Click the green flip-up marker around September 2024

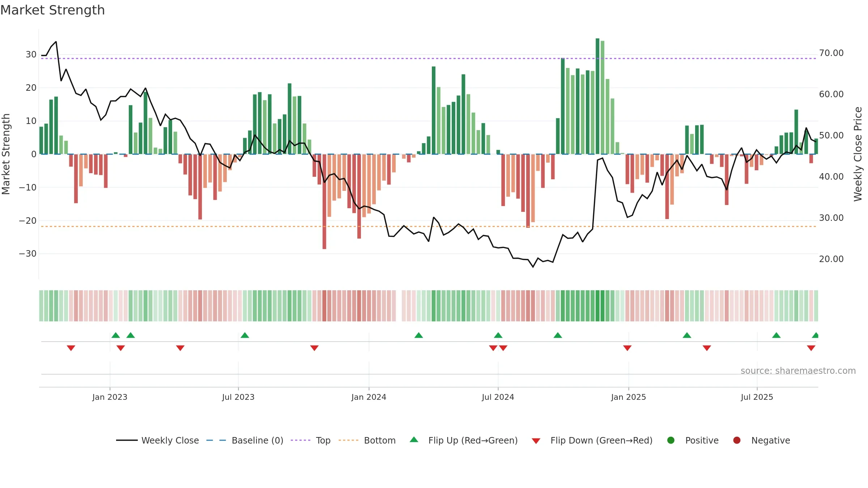[x=558, y=335]
